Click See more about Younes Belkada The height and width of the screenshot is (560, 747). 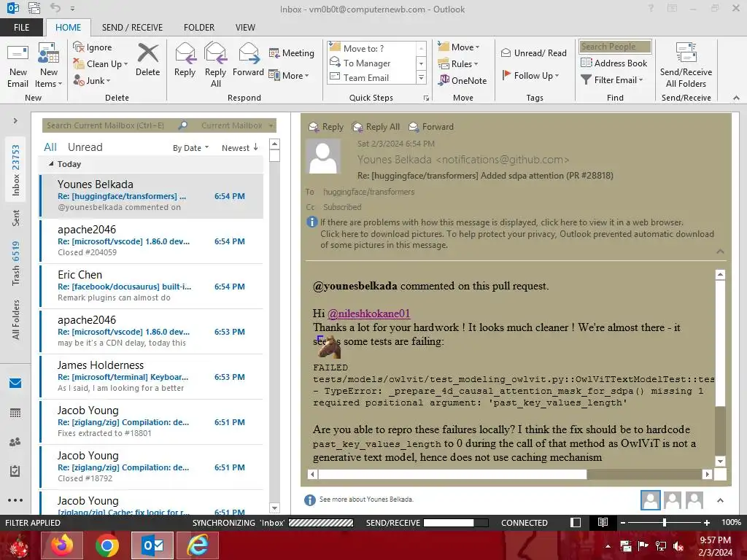(x=366, y=499)
